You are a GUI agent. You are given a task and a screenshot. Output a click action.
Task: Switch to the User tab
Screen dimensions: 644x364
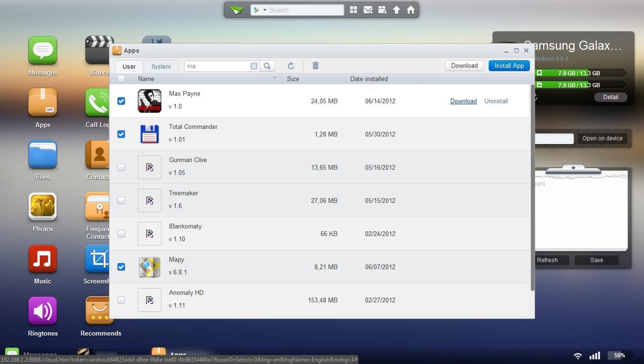129,66
